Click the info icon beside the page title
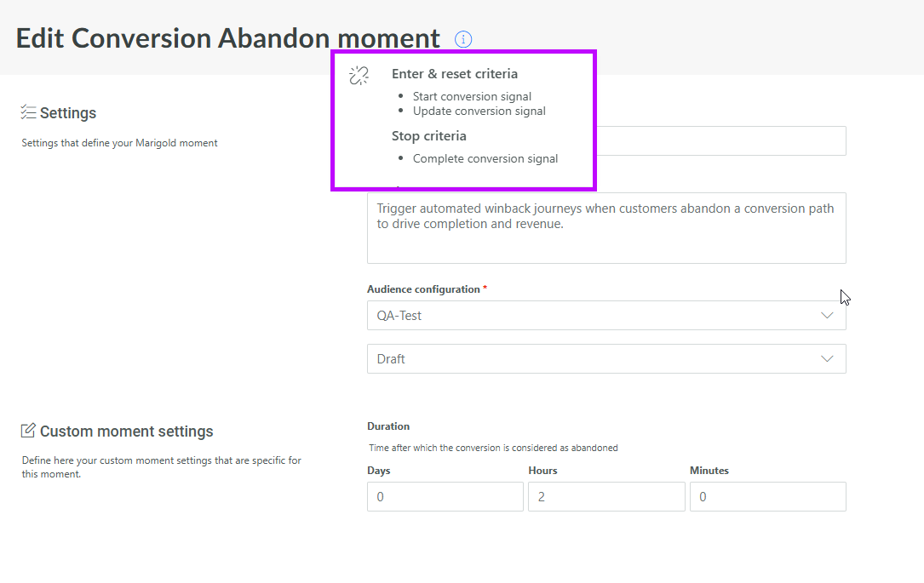Viewport: 924px width, 583px height. [x=463, y=39]
